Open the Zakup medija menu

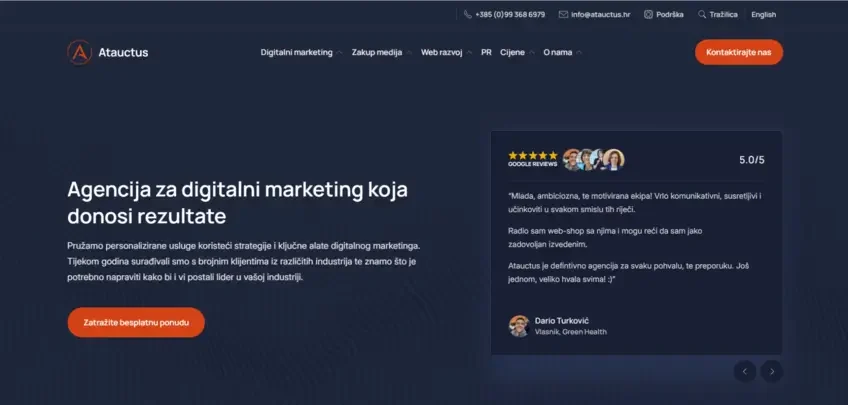376,52
